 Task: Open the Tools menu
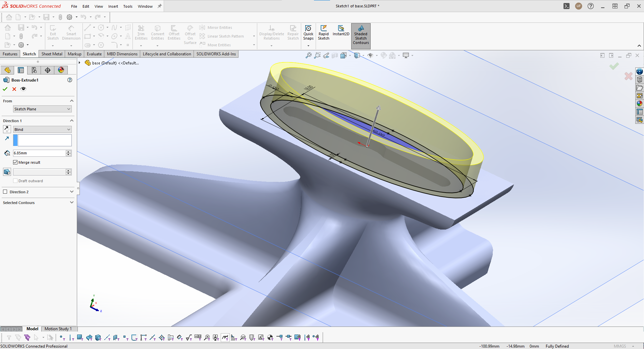coord(128,6)
